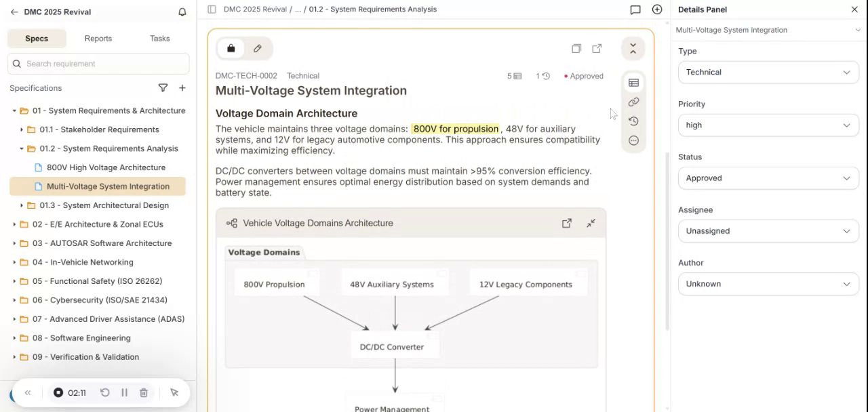Switch to the Reports tab

click(98, 39)
